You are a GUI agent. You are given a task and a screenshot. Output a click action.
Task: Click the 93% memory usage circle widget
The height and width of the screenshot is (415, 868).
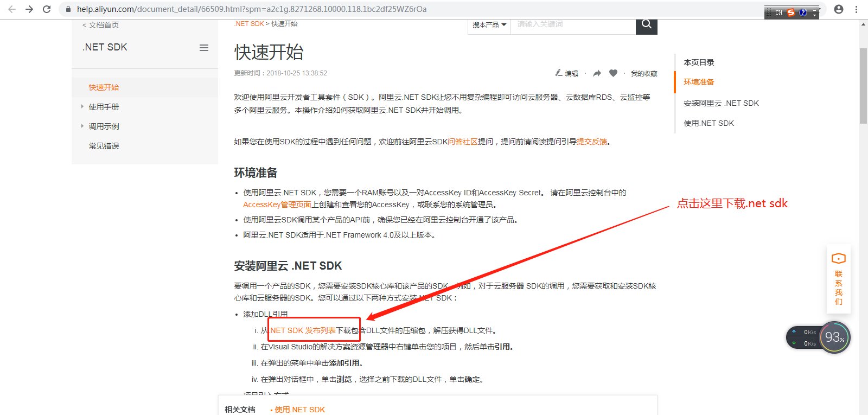834,337
